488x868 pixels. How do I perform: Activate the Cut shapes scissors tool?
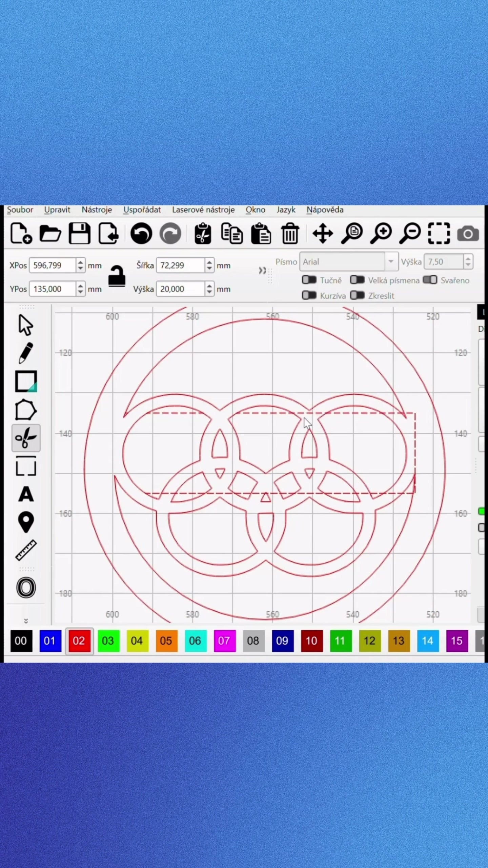[x=26, y=438]
